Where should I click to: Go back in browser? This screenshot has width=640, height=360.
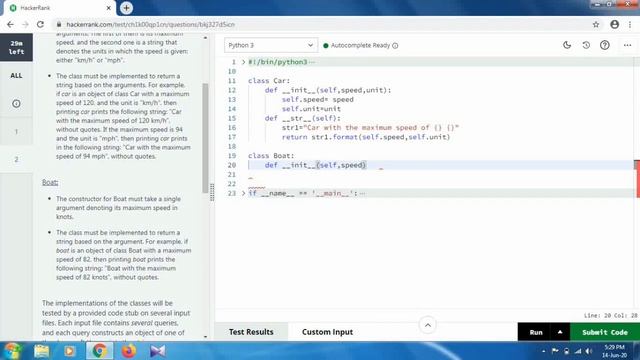(10, 24)
